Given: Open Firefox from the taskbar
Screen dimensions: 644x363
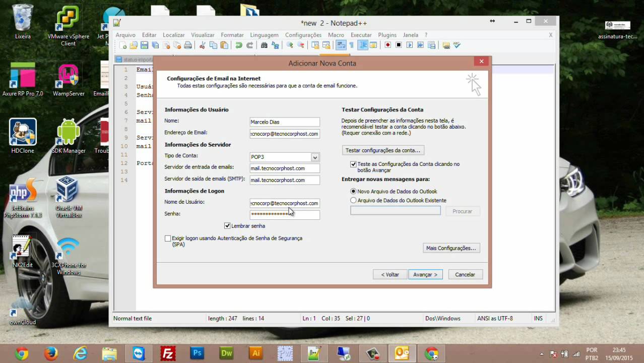Looking at the screenshot, I should click(x=50, y=353).
